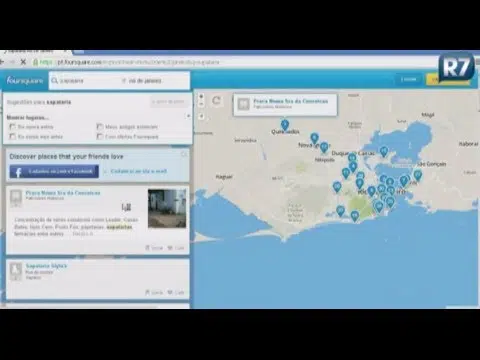The height and width of the screenshot is (360, 480).
Task: Zoom out of the map with the minus button
Action: [x=201, y=104]
